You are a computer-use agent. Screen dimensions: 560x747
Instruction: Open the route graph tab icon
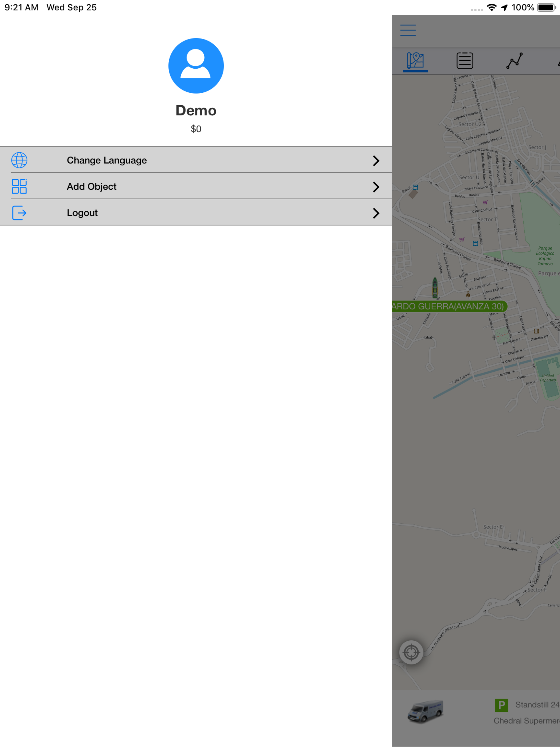pos(514,61)
